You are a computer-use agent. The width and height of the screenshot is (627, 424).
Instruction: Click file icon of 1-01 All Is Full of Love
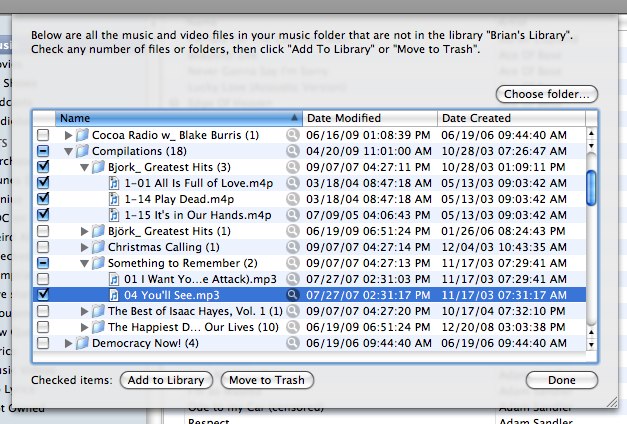[114, 183]
